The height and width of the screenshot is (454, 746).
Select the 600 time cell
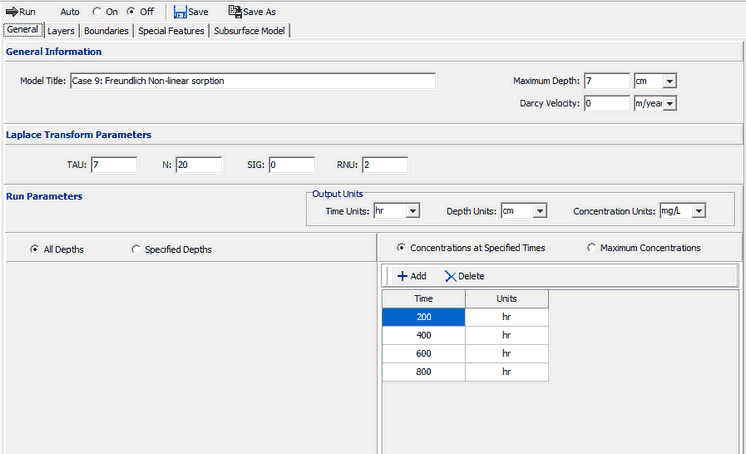point(423,354)
